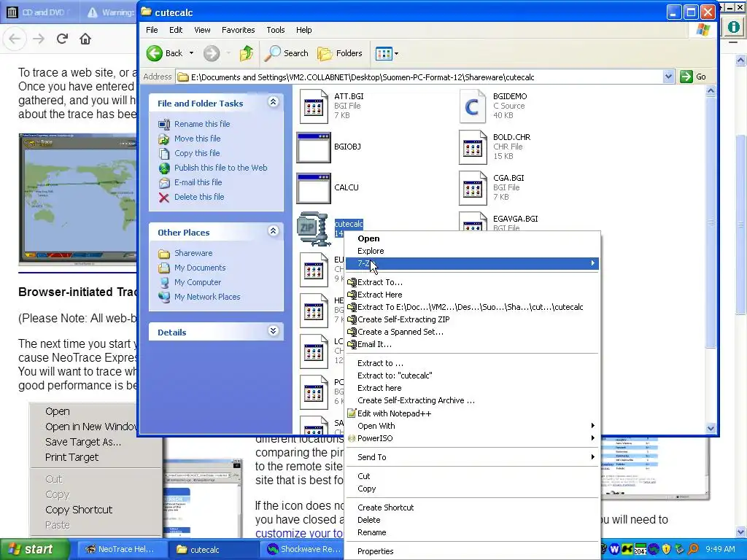Click the My Computer icon in Other Places
Screen dimensions: 747x560
point(164,282)
